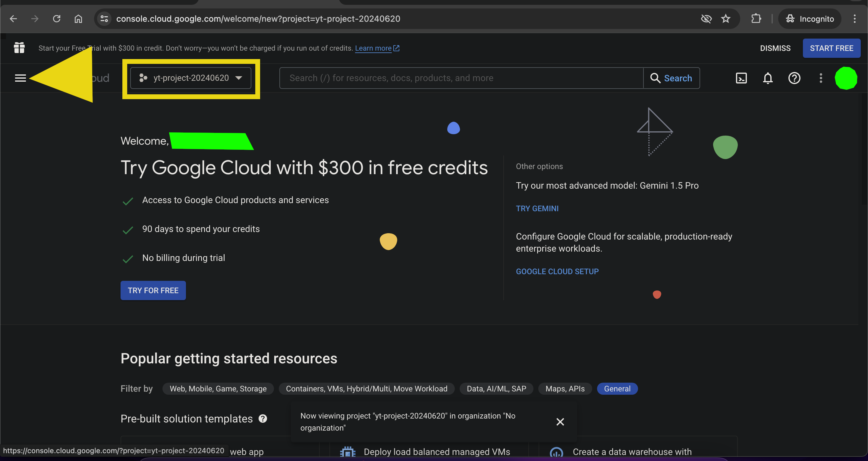Viewport: 868px width, 461px height.
Task: Click the TRY FOR FREE button
Action: (x=153, y=290)
